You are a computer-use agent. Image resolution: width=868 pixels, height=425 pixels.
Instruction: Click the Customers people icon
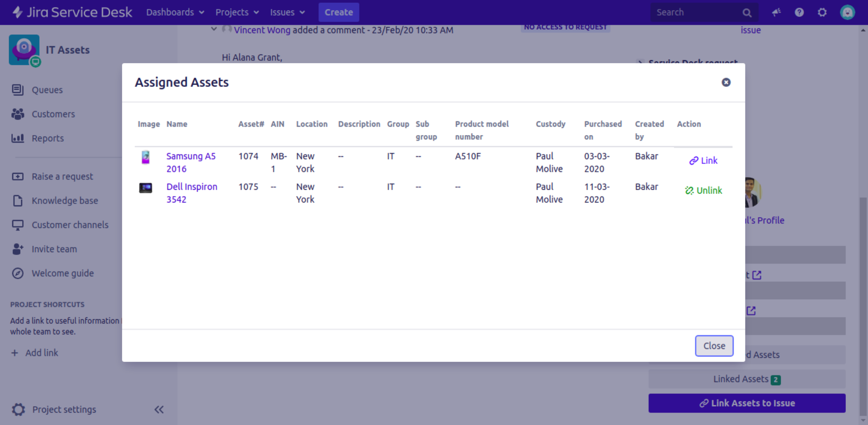[x=18, y=114]
